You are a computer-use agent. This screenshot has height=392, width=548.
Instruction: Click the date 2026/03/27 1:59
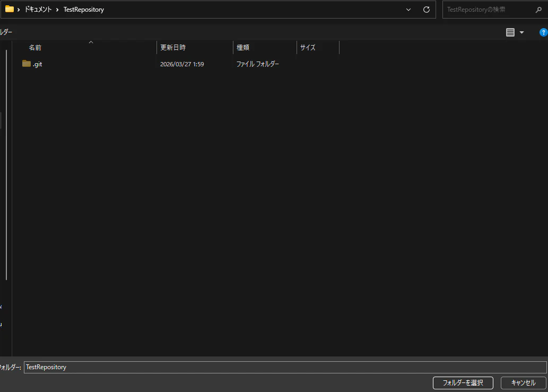[182, 64]
